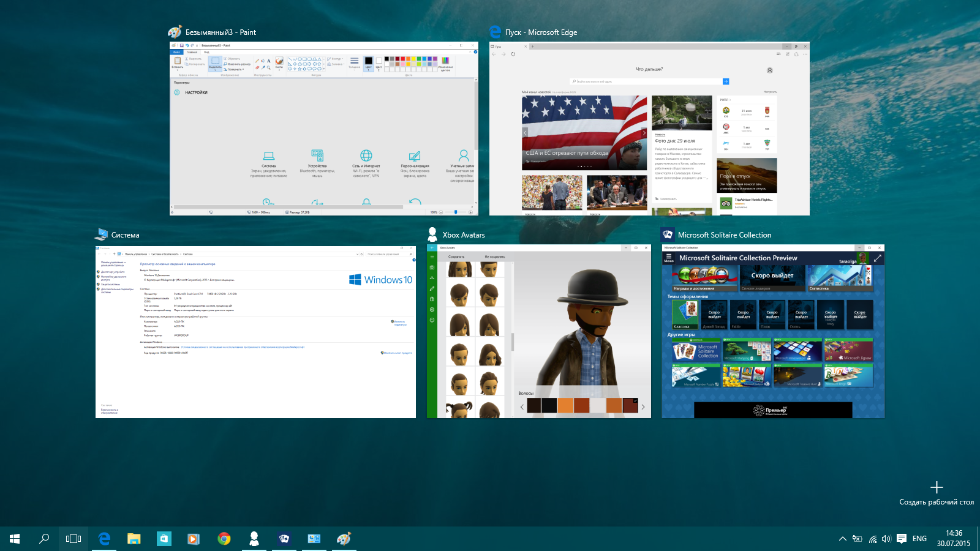The width and height of the screenshot is (980, 551).
Task: Select the Fill bucket tool in Paint
Action: point(263,61)
